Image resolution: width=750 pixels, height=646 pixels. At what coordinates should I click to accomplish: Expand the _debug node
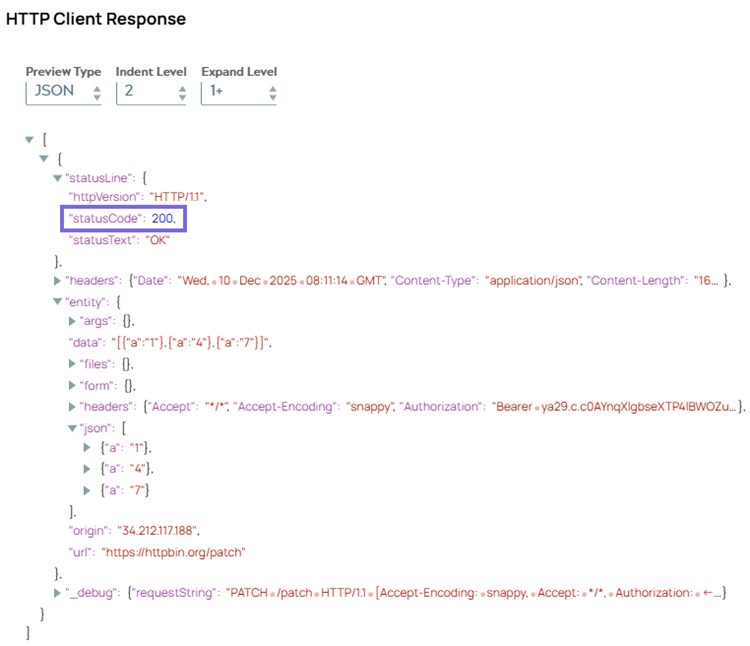57,594
